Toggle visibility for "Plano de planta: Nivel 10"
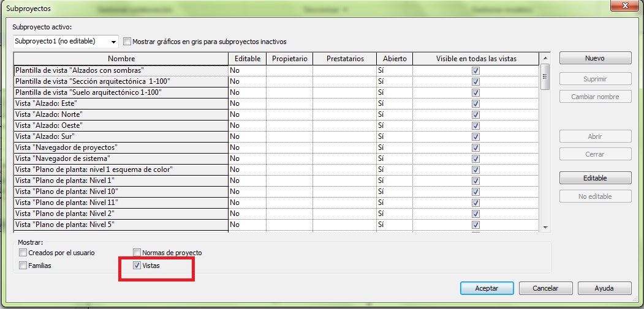The image size is (644, 309). coord(475,192)
